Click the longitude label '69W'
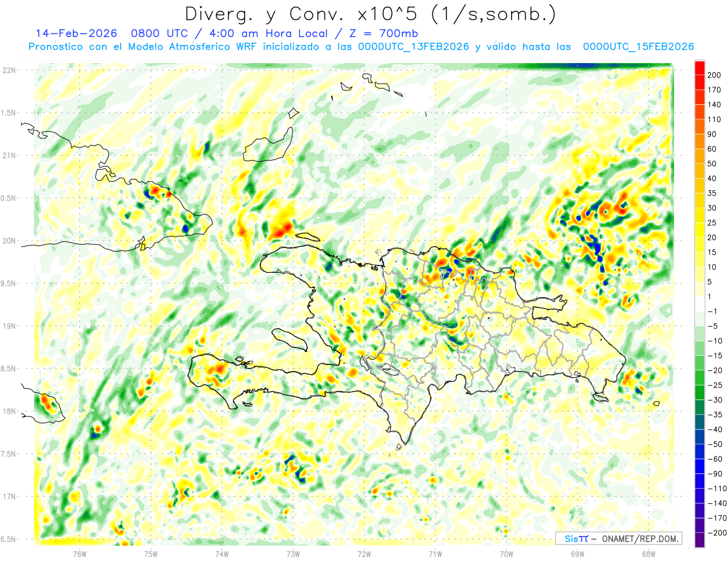Image resolution: width=728 pixels, height=562 pixels. tap(578, 554)
